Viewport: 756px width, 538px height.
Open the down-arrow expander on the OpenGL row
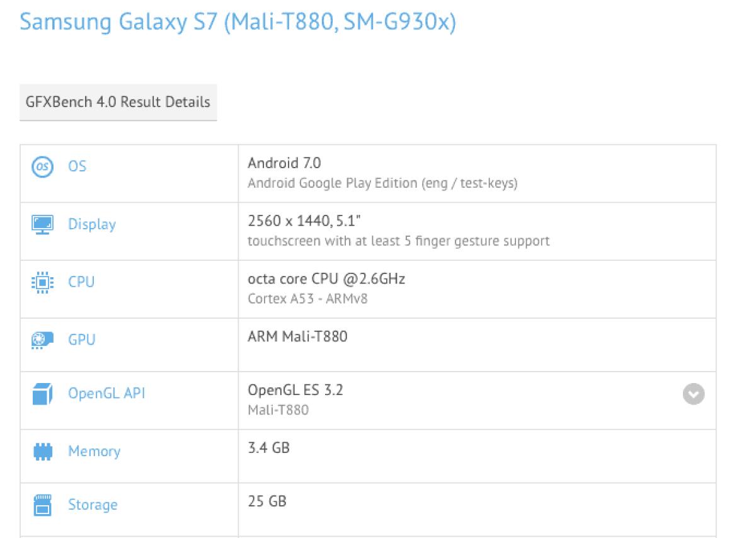pos(694,394)
